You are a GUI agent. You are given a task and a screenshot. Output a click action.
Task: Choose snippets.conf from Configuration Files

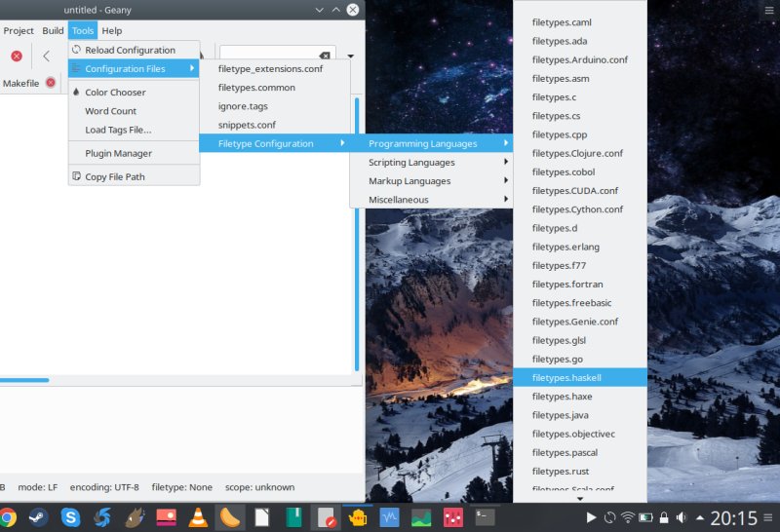247,125
